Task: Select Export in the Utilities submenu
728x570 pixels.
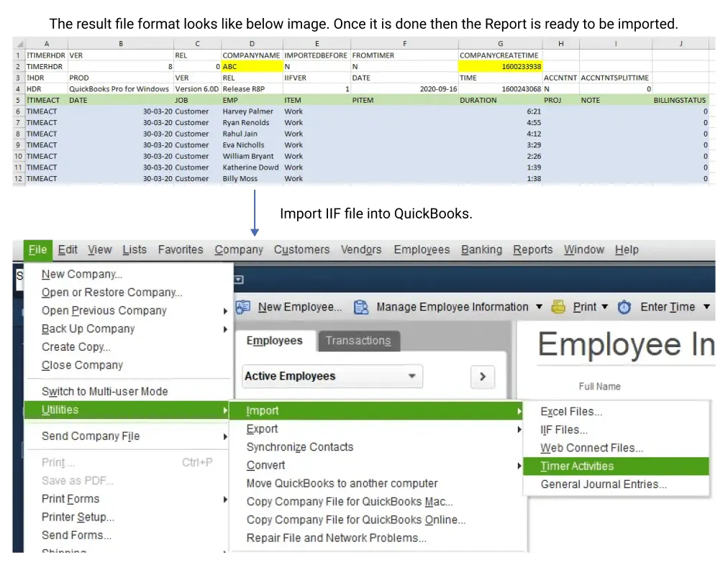Action: pos(376,429)
